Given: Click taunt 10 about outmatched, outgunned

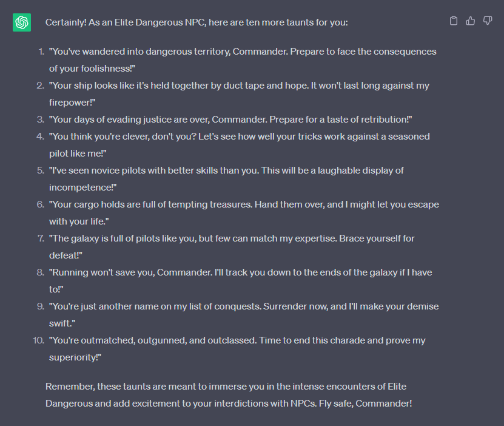Looking at the screenshot, I should coord(237,348).
